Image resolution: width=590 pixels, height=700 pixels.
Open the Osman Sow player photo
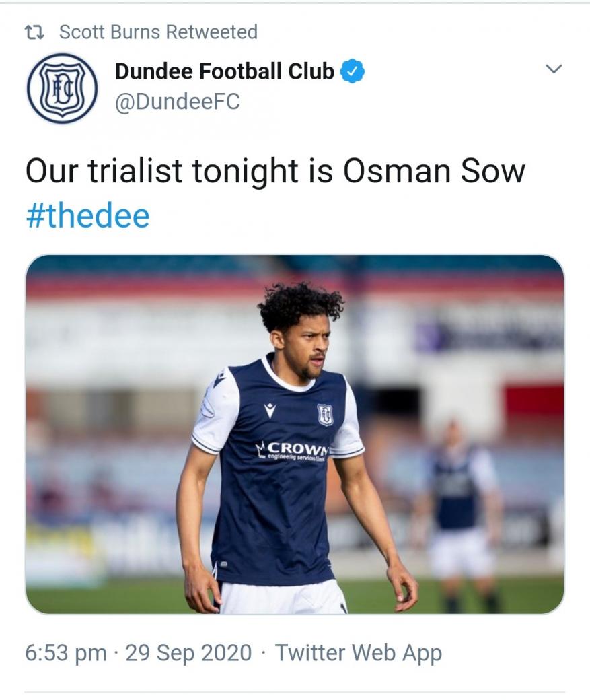click(295, 434)
